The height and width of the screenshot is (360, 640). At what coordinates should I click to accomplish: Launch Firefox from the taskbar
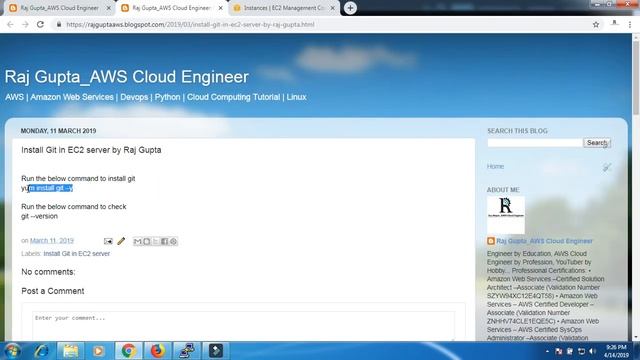click(158, 351)
